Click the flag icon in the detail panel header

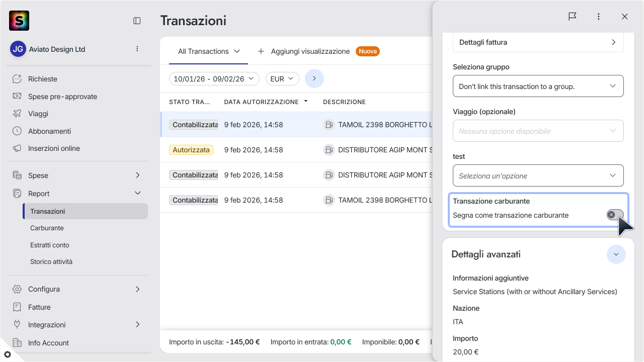point(573,17)
